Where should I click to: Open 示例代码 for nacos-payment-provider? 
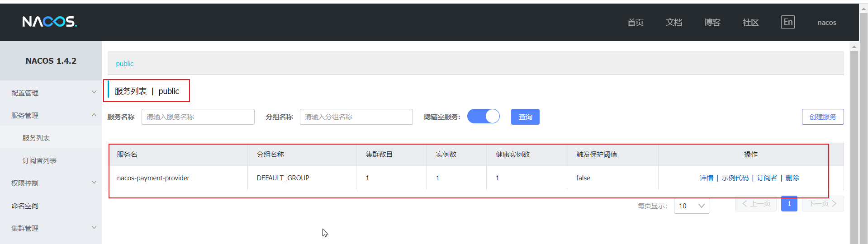point(735,178)
